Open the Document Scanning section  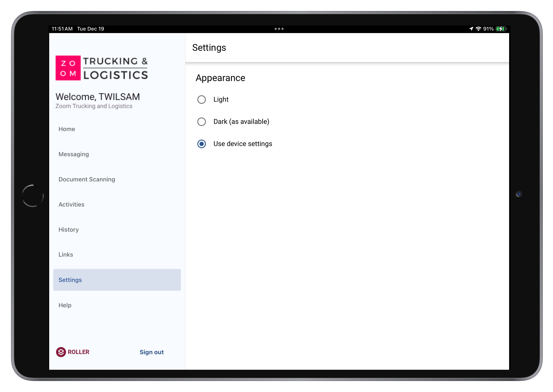tap(87, 179)
